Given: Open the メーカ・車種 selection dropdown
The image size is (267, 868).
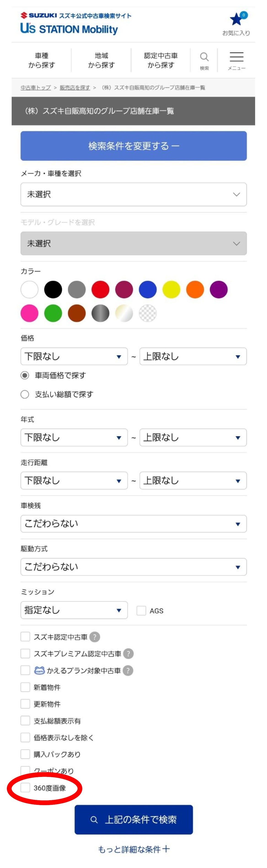Looking at the screenshot, I should point(134,194).
